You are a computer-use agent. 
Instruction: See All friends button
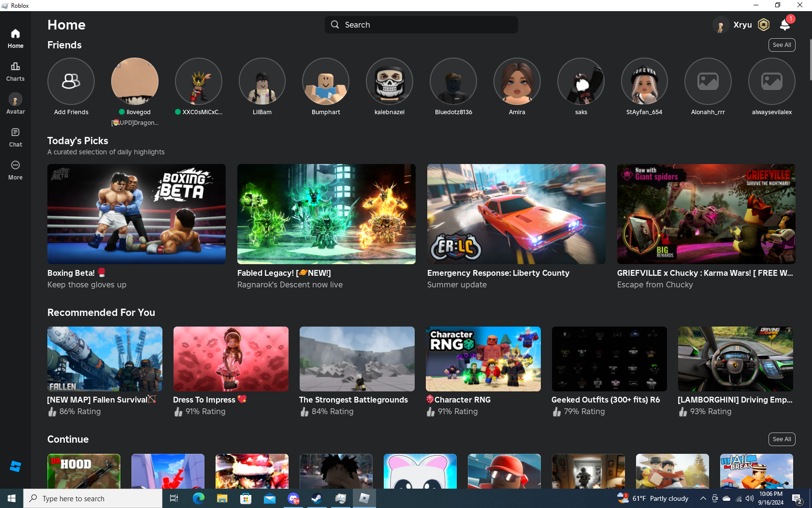tap(782, 45)
